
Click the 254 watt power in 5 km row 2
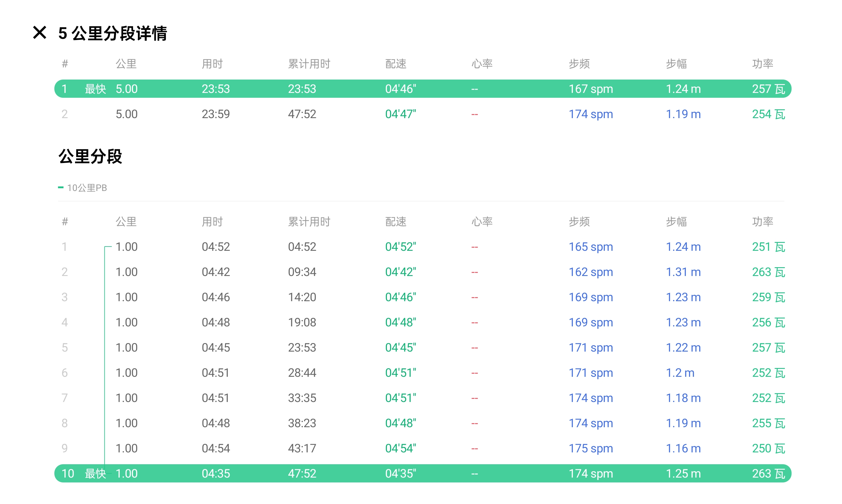(768, 114)
